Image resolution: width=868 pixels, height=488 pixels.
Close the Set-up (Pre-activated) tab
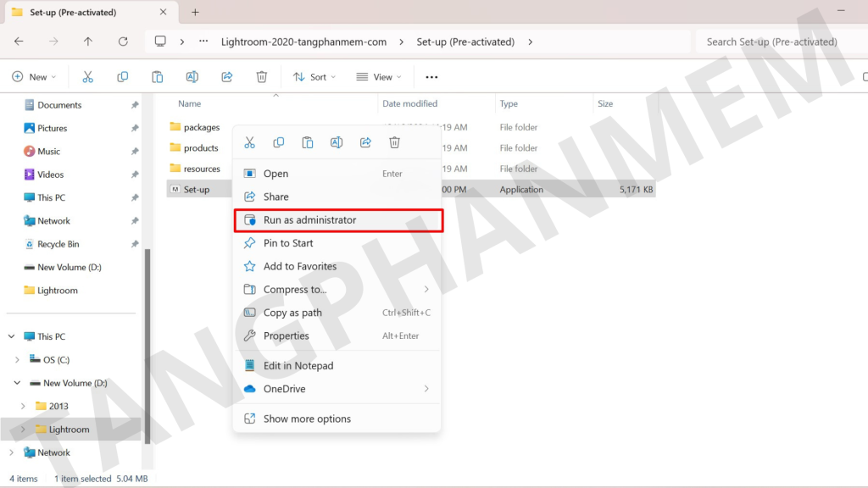click(x=163, y=12)
